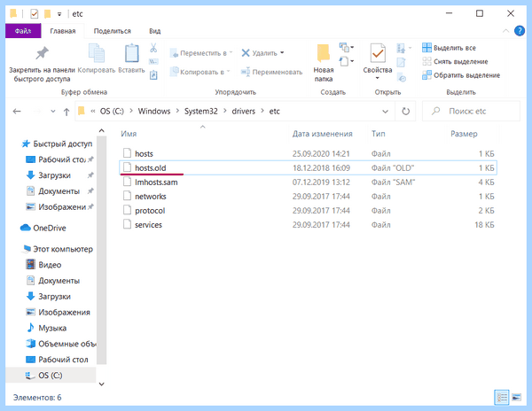The height and width of the screenshot is (411, 532).
Task: Click Снять выделение button
Action: [x=455, y=61]
